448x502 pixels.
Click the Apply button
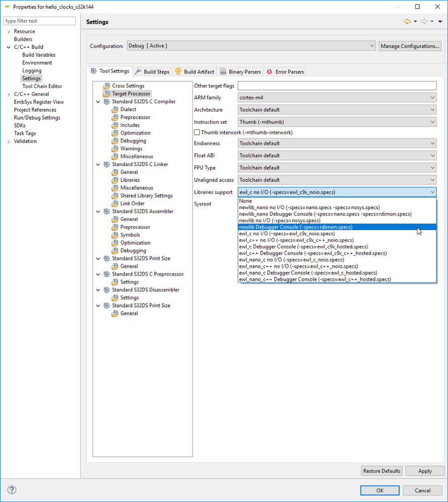425,471
